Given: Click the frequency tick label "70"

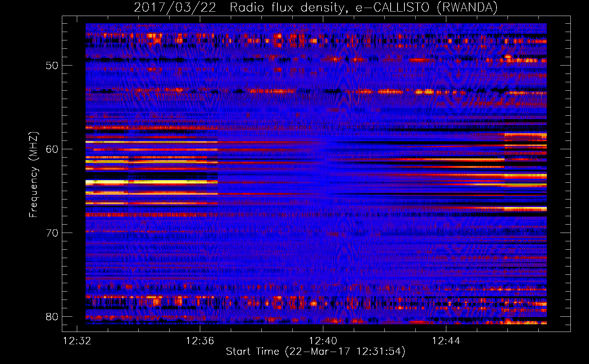Looking at the screenshot, I should tap(52, 233).
